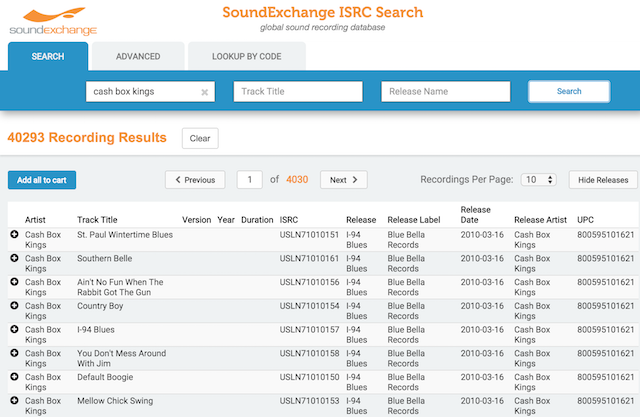
Task: Expand the Ain't No Fun When The Rabbit row plus icon
Action: [14, 282]
